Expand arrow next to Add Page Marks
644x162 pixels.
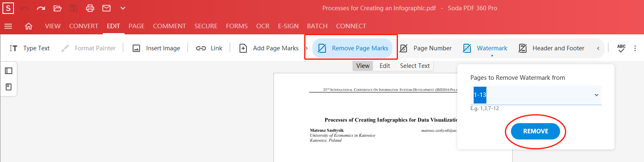(x=307, y=48)
